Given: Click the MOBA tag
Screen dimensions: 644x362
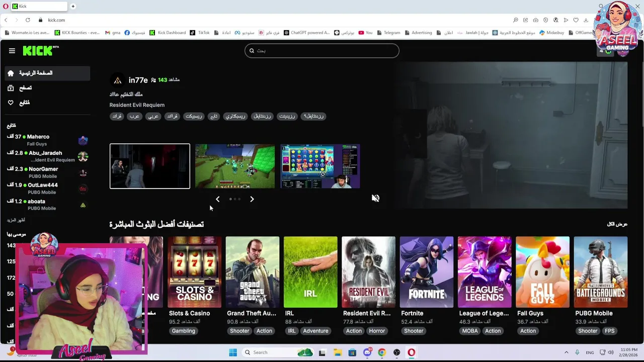Looking at the screenshot, I should point(470,331).
